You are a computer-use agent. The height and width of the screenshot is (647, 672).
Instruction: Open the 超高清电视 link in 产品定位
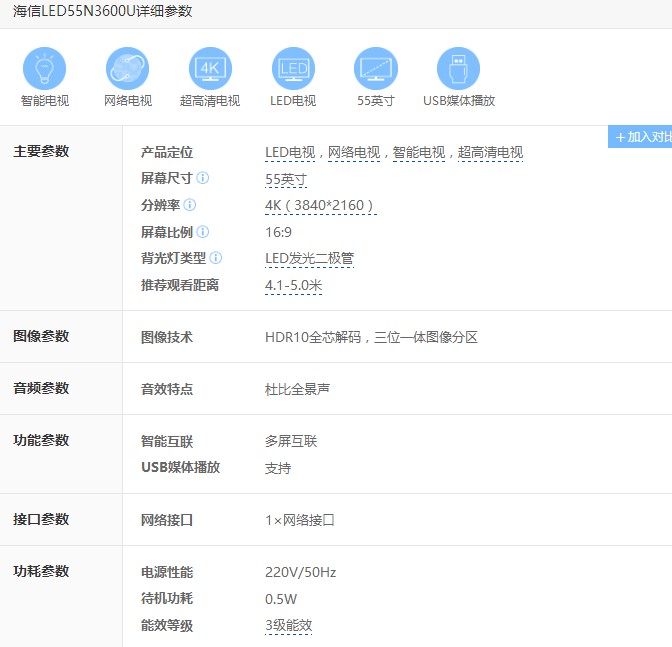(490, 153)
